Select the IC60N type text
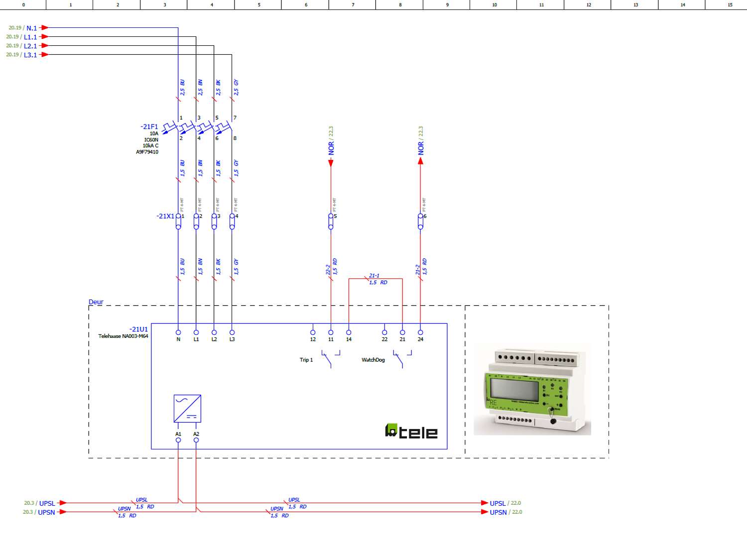Viewport: 747px width, 560px height. pos(151,140)
